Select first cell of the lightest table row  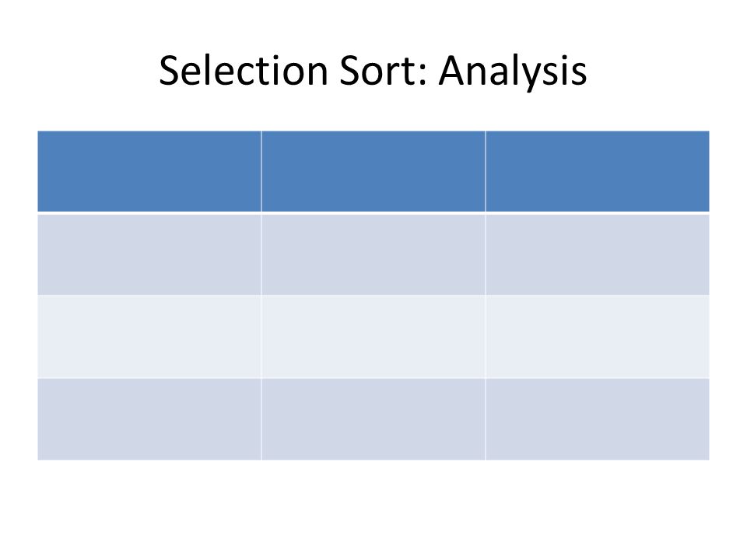149,337
